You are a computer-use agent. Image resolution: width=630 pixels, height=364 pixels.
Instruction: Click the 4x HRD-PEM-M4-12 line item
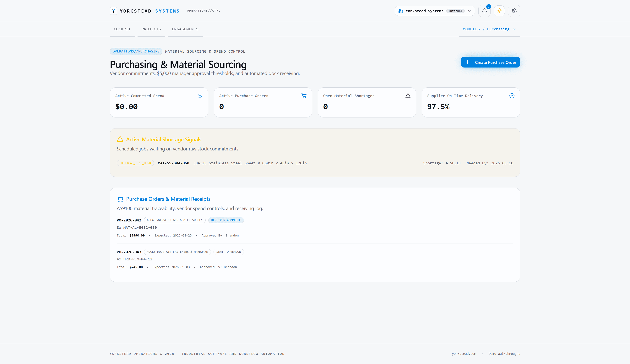tap(134, 259)
